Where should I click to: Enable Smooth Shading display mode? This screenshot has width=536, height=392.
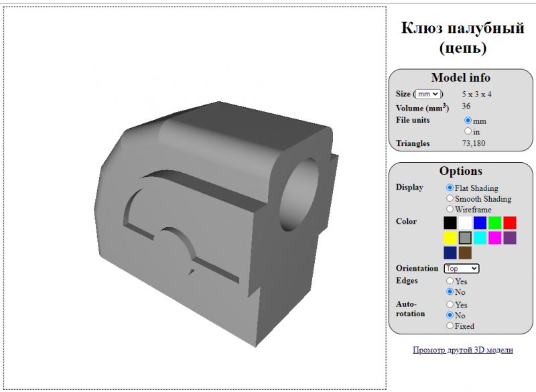click(x=450, y=199)
